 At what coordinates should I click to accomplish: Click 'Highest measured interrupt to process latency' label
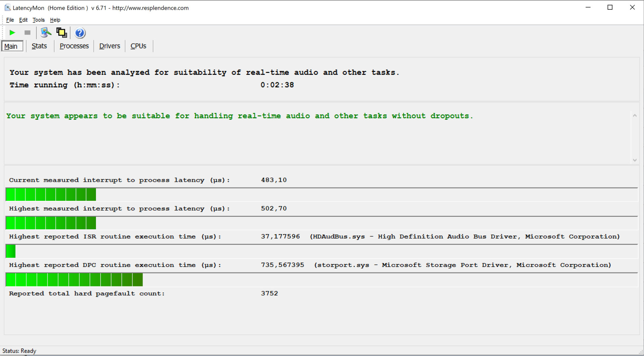pos(119,209)
